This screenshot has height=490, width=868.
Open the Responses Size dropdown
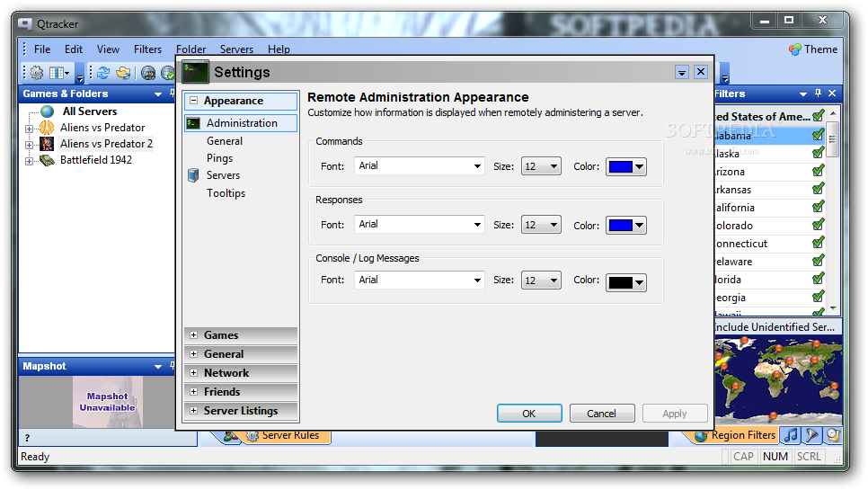tap(541, 225)
